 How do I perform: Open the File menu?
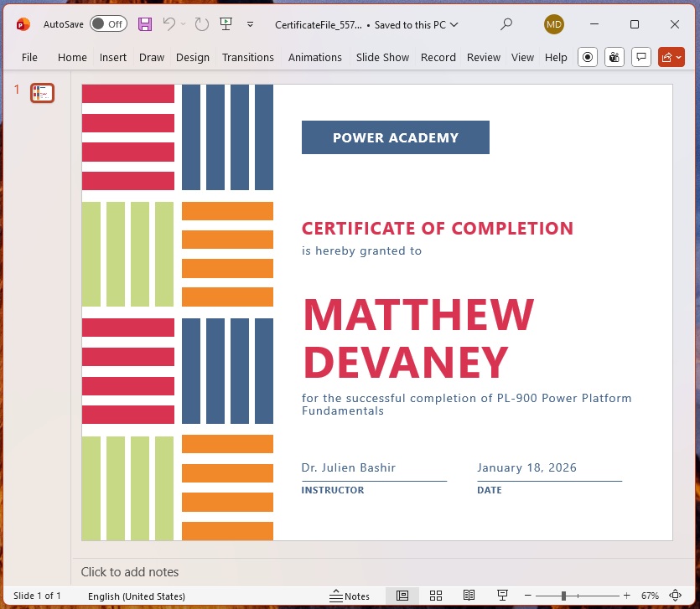coord(29,58)
